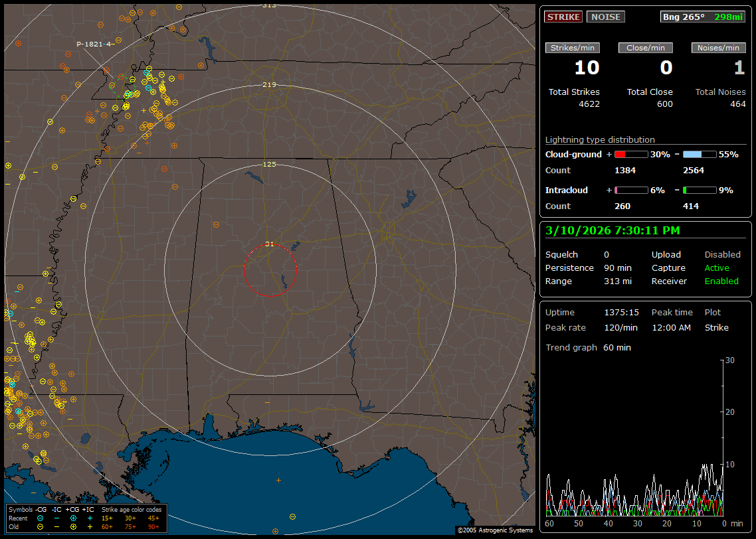
Task: Click the P-1821-4 storm label
Action: tap(93, 44)
